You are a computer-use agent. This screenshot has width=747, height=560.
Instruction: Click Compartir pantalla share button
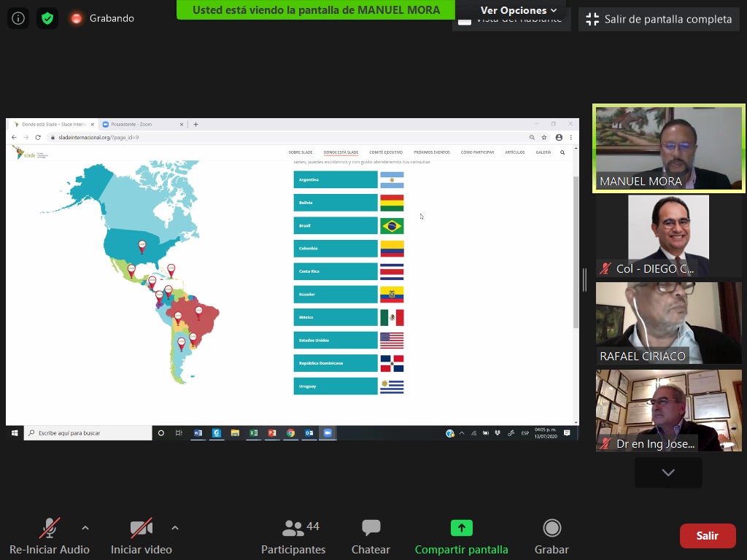(x=461, y=537)
